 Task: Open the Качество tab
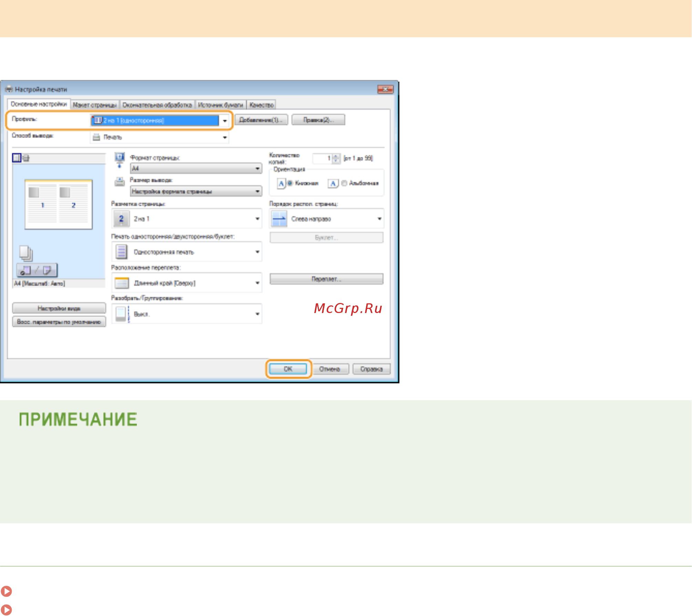point(262,105)
